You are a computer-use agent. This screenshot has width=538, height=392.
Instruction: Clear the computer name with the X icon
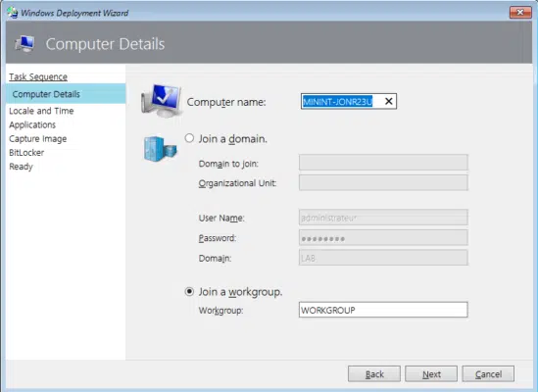[x=388, y=101]
